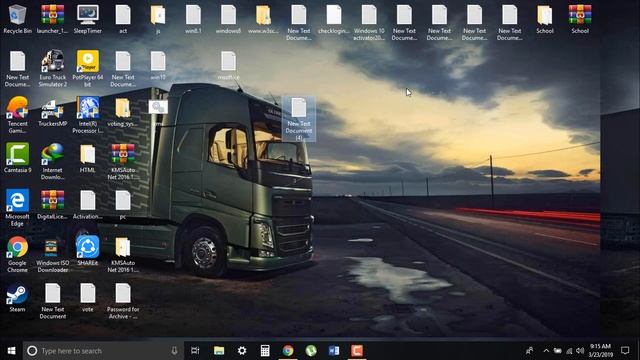Select the highlighted New Text Document (4) file
The image size is (640, 360).
coord(299,119)
